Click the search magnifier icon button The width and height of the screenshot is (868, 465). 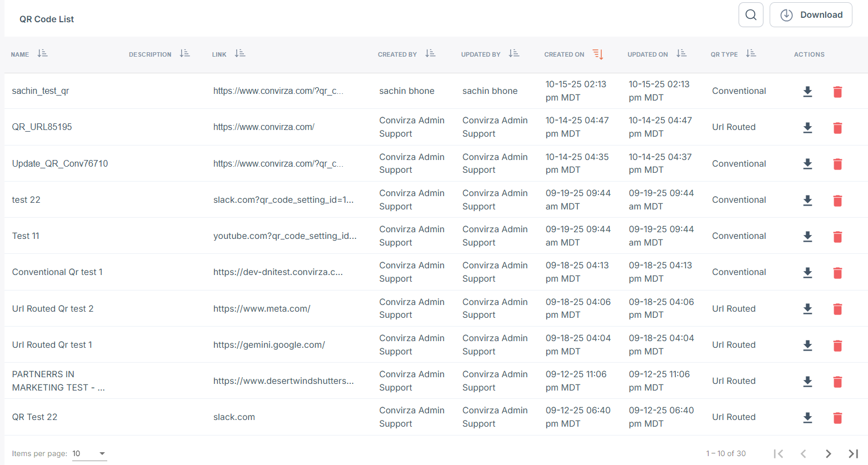point(750,15)
